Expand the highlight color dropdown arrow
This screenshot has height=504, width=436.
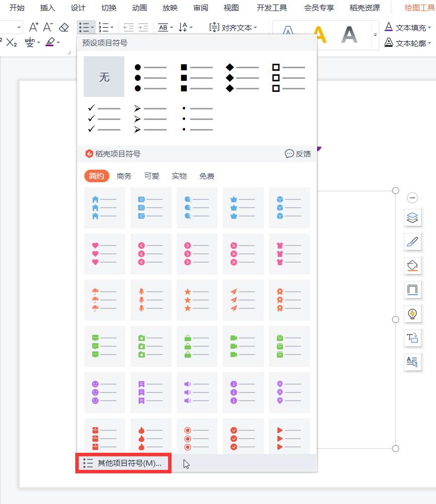(x=58, y=42)
